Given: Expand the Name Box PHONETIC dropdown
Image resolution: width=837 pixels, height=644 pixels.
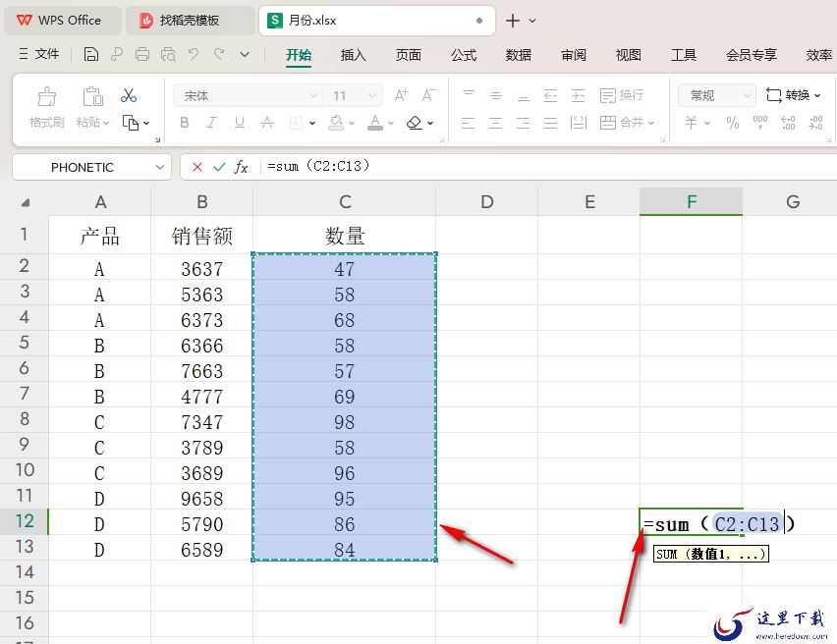Looking at the screenshot, I should pos(159,167).
